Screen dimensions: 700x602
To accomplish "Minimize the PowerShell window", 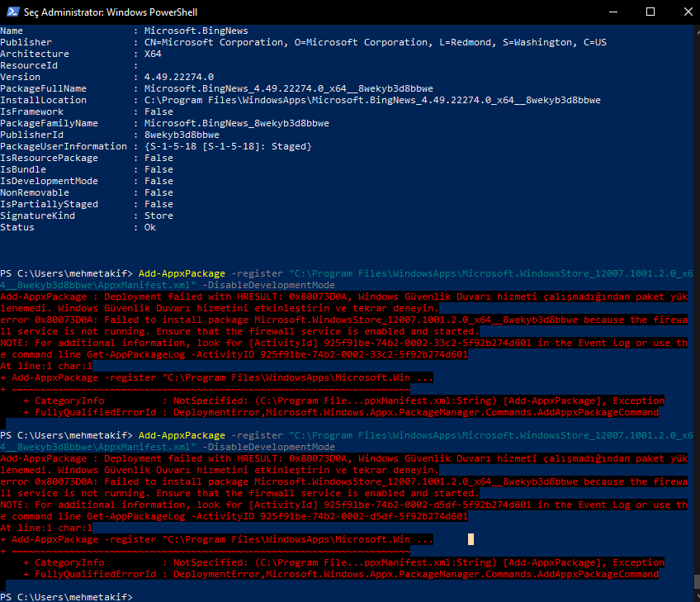I will coord(612,12).
